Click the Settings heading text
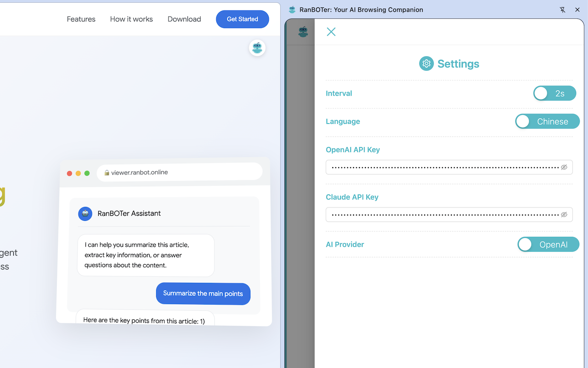588x368 pixels. click(458, 64)
